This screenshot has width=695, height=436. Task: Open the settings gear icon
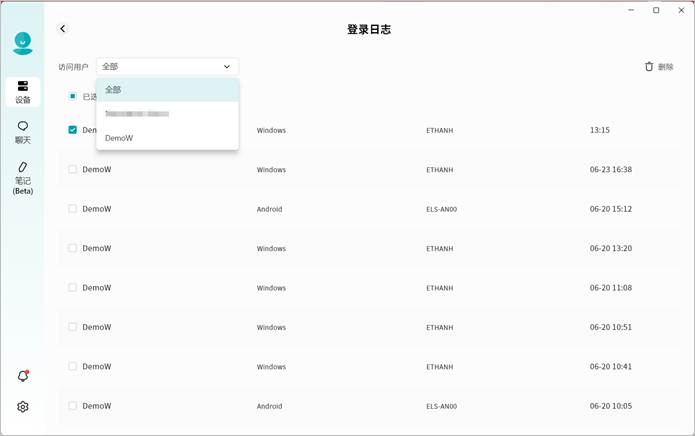point(23,407)
